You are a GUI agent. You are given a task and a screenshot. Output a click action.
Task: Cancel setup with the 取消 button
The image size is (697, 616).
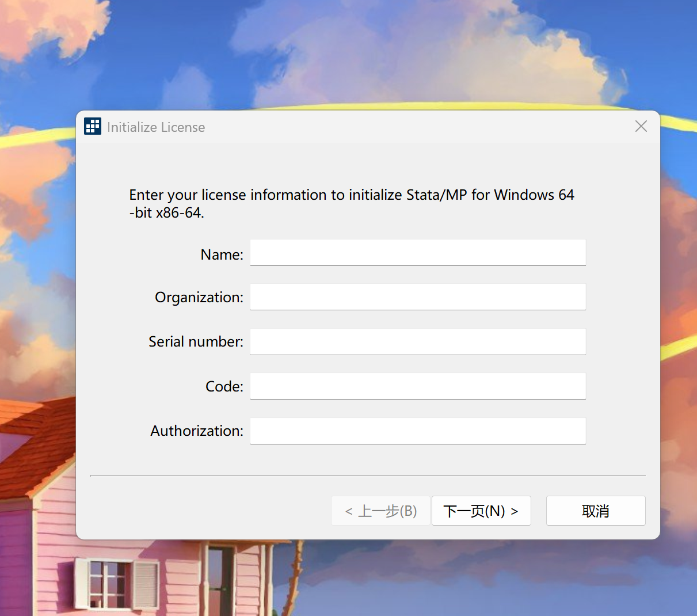pos(596,511)
